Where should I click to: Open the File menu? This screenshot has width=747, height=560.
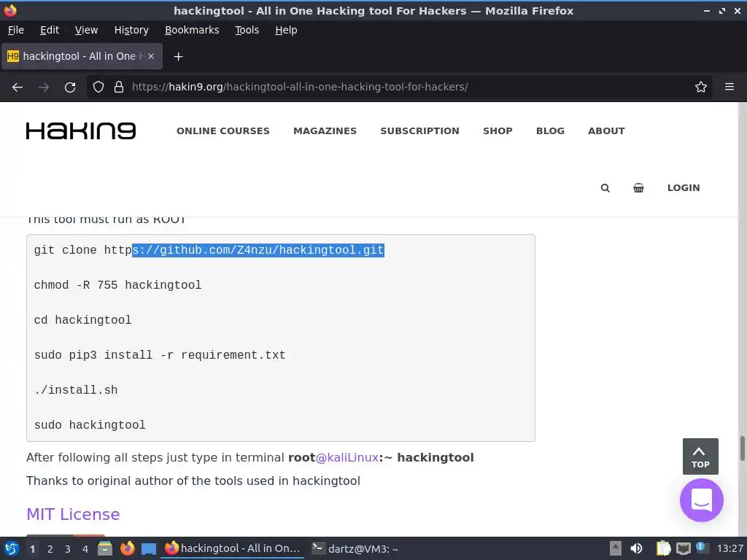point(16,30)
